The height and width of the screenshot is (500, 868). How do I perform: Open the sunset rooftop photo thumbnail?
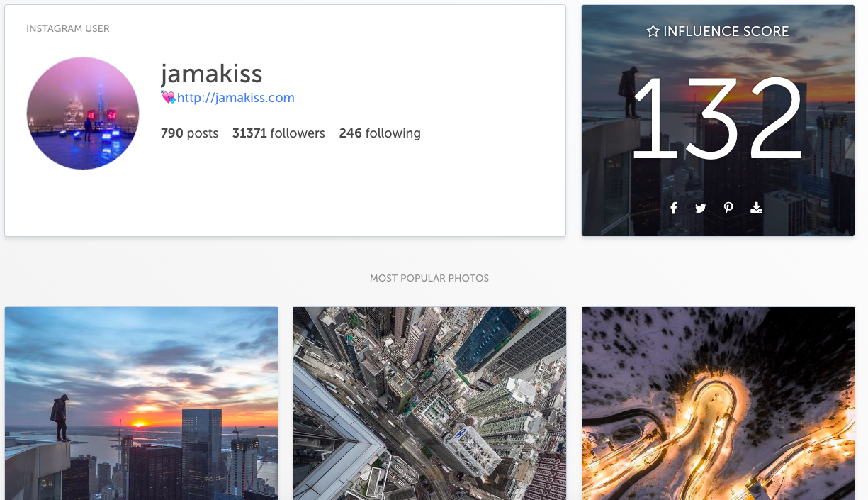click(x=141, y=404)
